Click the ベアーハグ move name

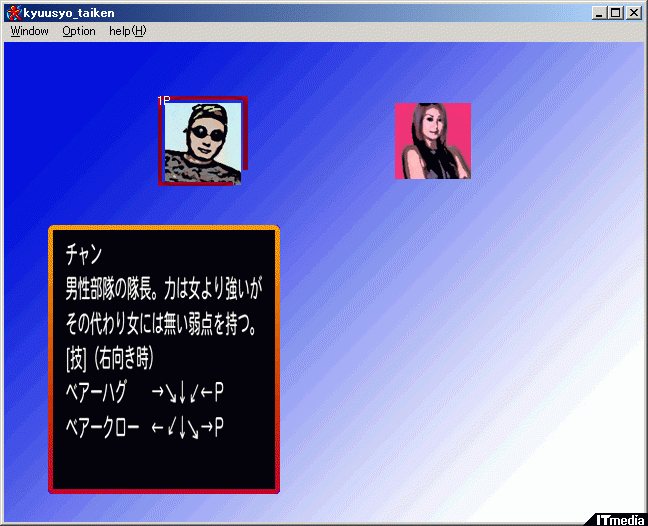pyautogui.click(x=99, y=392)
